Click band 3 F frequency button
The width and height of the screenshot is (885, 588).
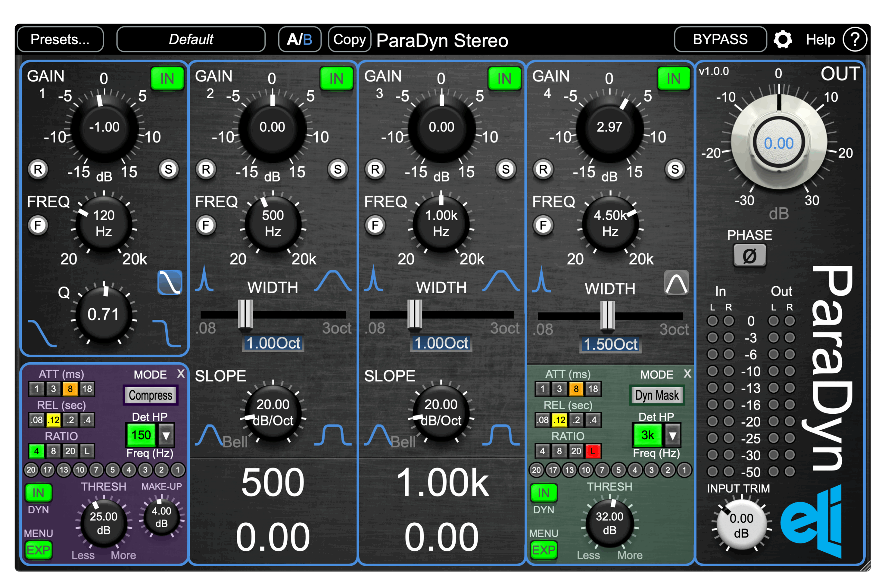click(x=375, y=225)
